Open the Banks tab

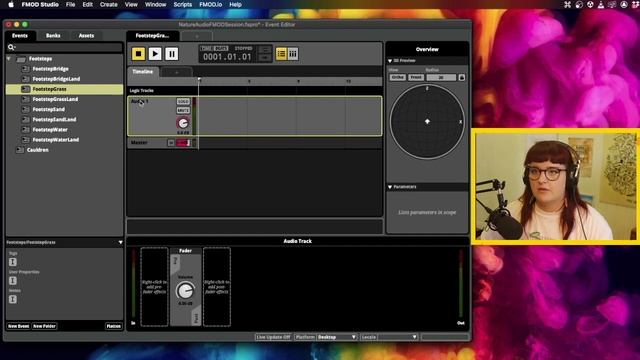click(53, 36)
